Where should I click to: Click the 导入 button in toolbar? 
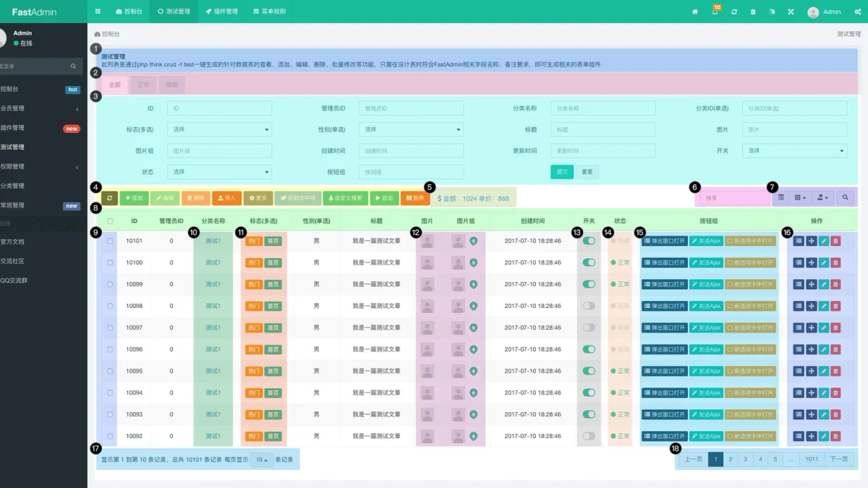(x=227, y=197)
